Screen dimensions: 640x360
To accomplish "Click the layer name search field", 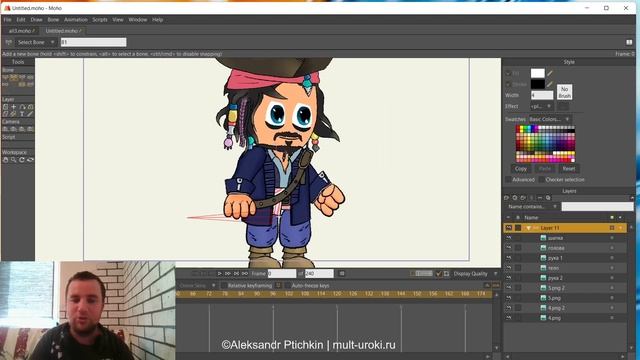I will click(598, 207).
